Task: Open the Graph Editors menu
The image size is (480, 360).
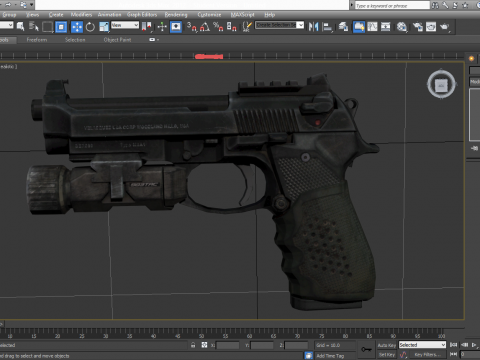Action: (142, 15)
